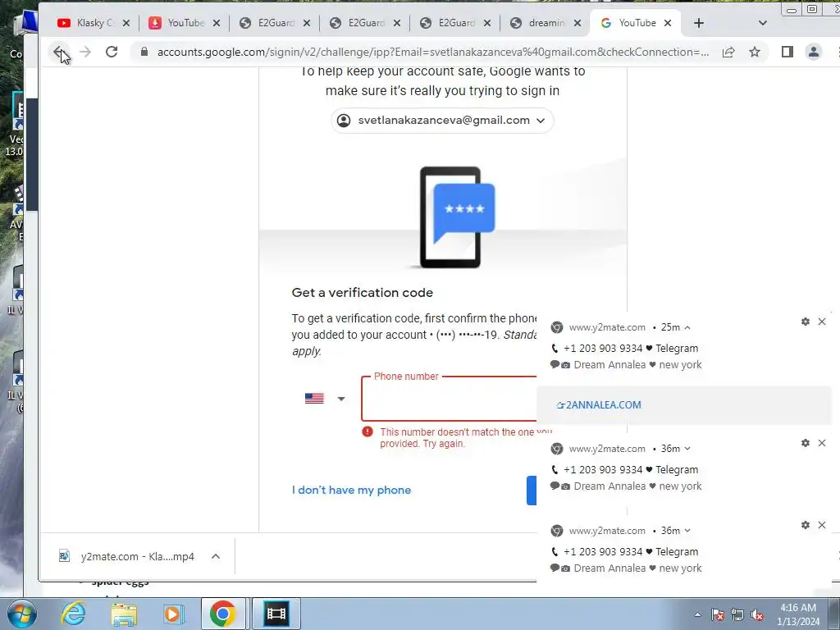Click the lock icon in the address bar

click(144, 52)
